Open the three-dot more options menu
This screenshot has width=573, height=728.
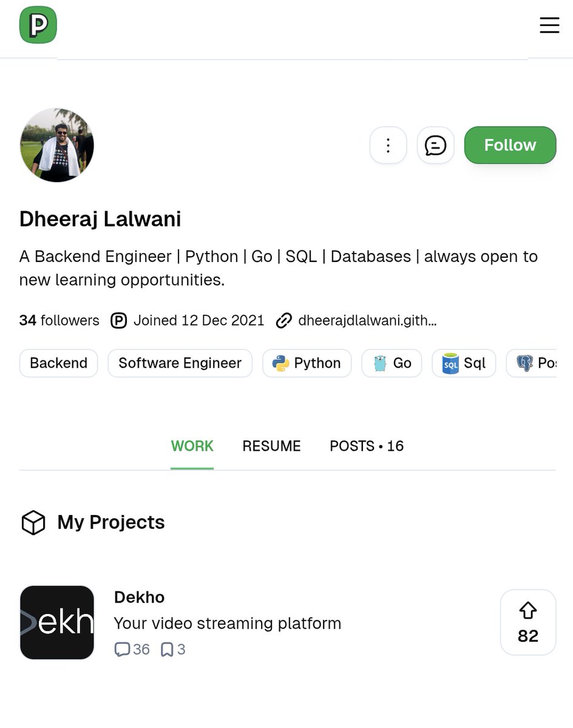tap(388, 145)
